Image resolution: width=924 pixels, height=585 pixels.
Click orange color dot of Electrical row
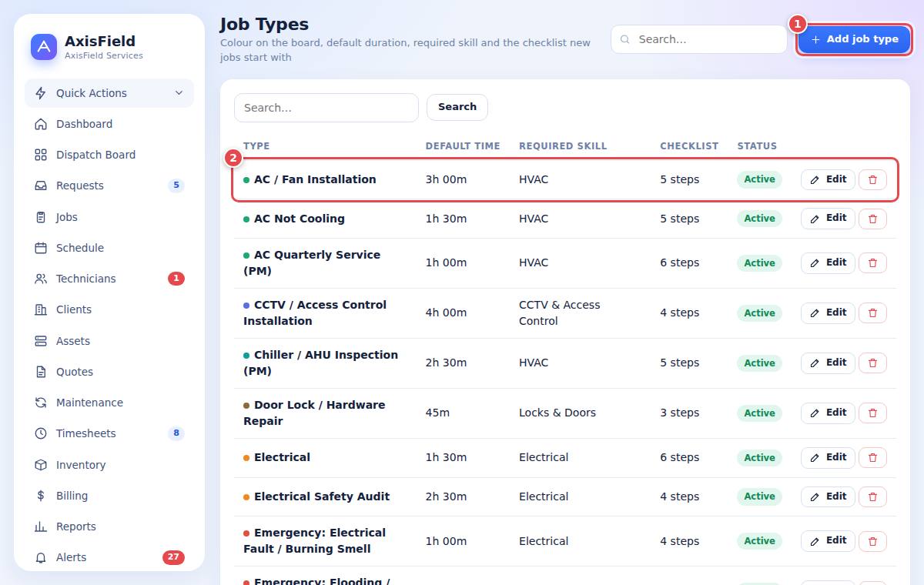[x=246, y=458]
